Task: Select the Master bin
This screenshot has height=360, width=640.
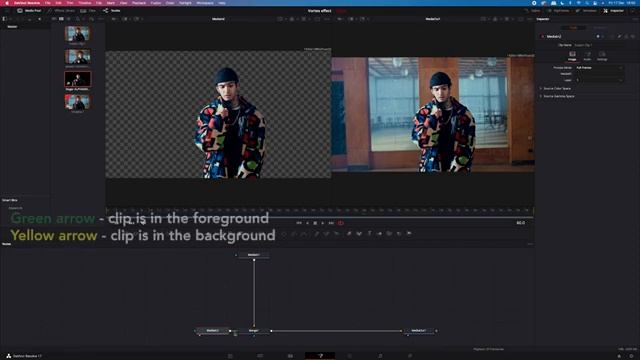Action: (x=12, y=27)
